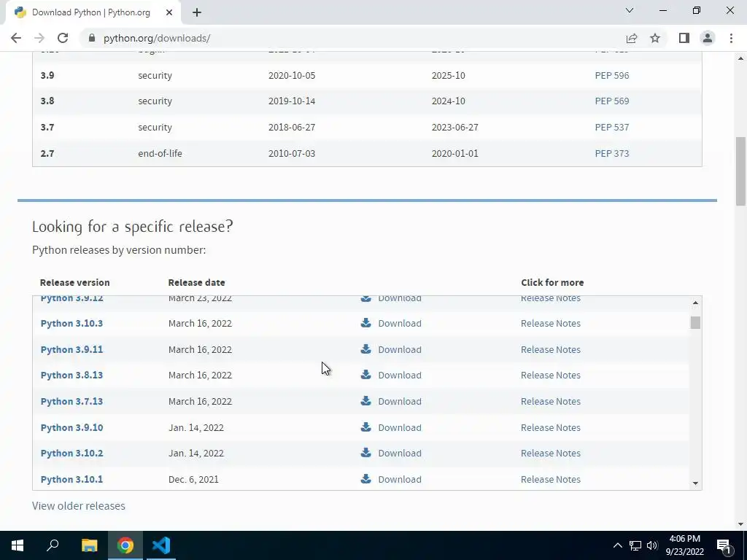Click download icon for Python 3.10.2
Screen dimensions: 747x560
(366, 453)
